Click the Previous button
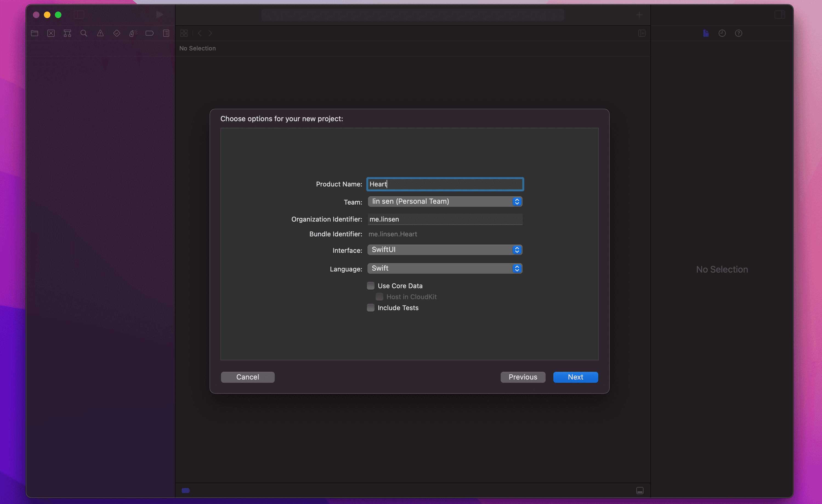The image size is (822, 504). [523, 377]
